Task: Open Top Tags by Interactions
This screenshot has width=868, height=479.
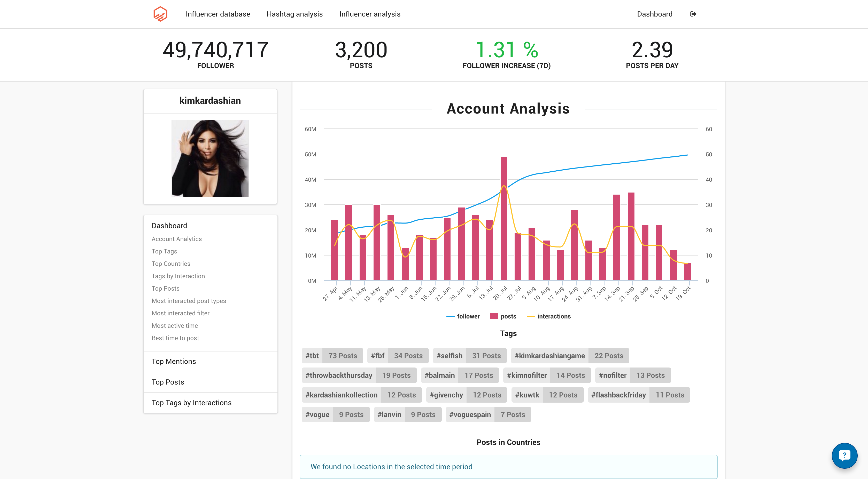Action: point(191,402)
